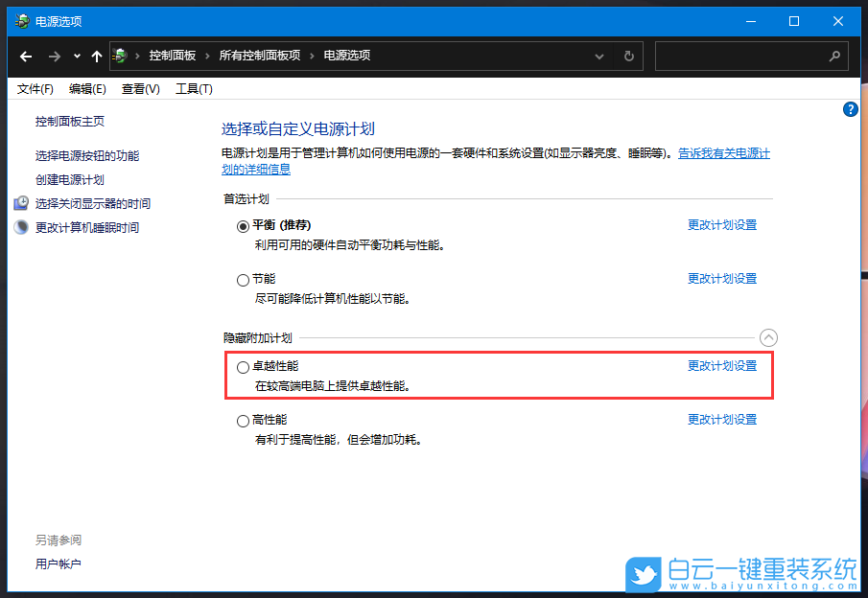The image size is (868, 598).
Task: Select the 节能 power plan
Action: (243, 279)
